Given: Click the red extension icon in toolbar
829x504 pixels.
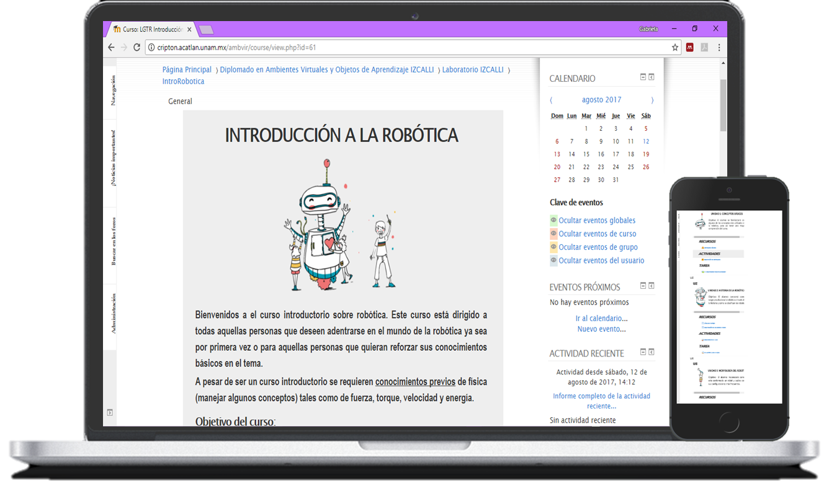Looking at the screenshot, I should pyautogui.click(x=689, y=48).
